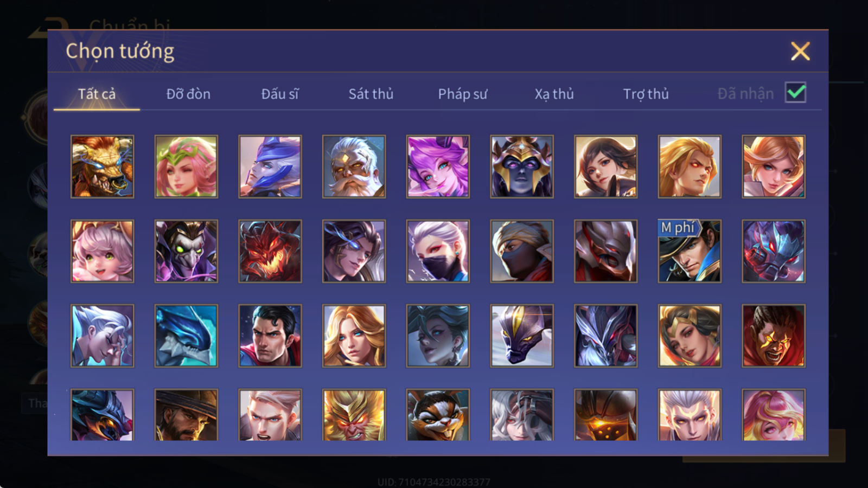
Task: Select the white-bearded old man hero
Action: (x=354, y=166)
